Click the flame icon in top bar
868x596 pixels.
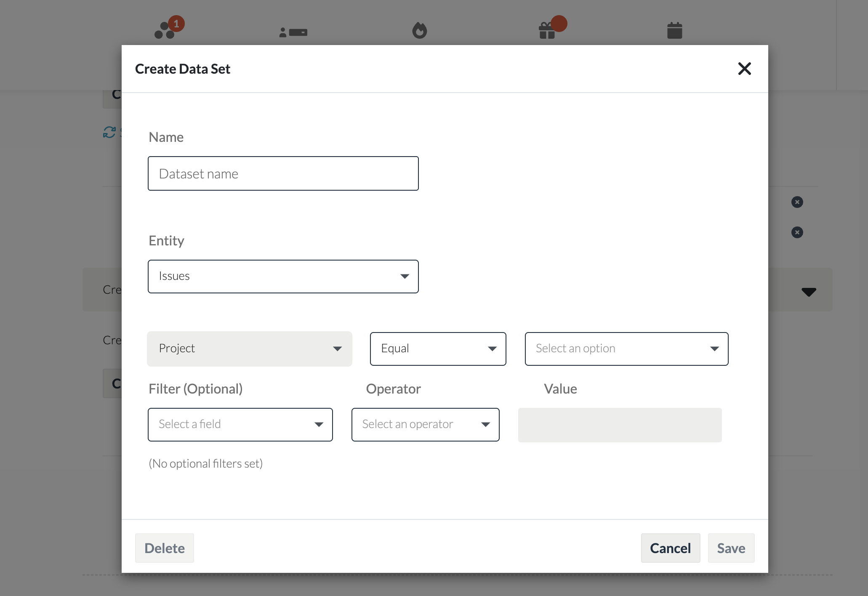419,30
